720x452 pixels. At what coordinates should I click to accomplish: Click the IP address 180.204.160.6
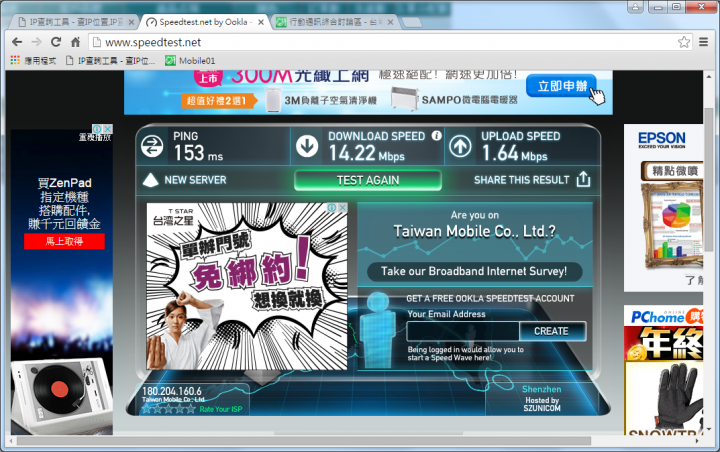tap(172, 391)
